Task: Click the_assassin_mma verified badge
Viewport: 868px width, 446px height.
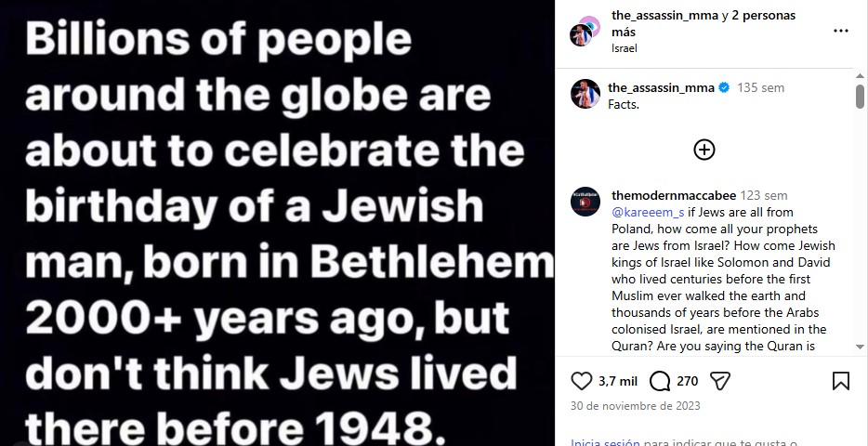Action: (724, 87)
